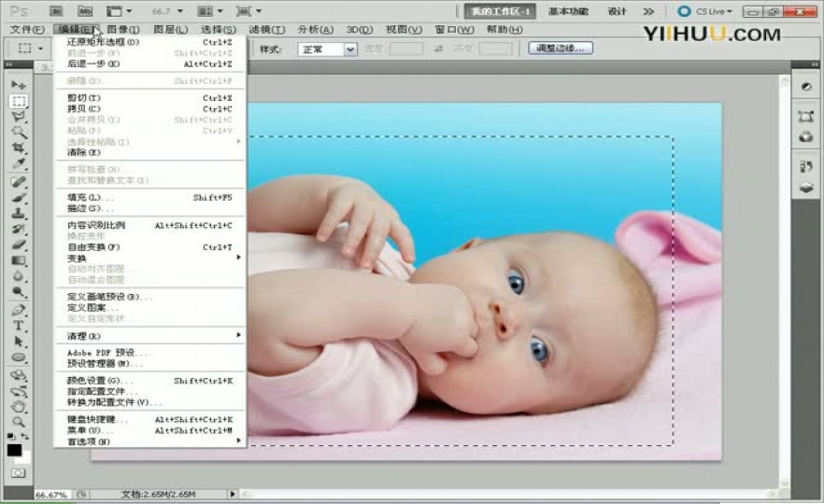Switch foreground and background colors
This screenshot has height=504, width=824.
coord(24,436)
